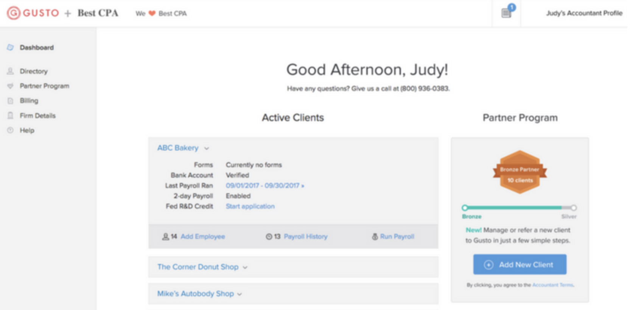Image resolution: width=644 pixels, height=310 pixels.
Task: Click the Run Payroll money bag icon
Action: pos(375,237)
